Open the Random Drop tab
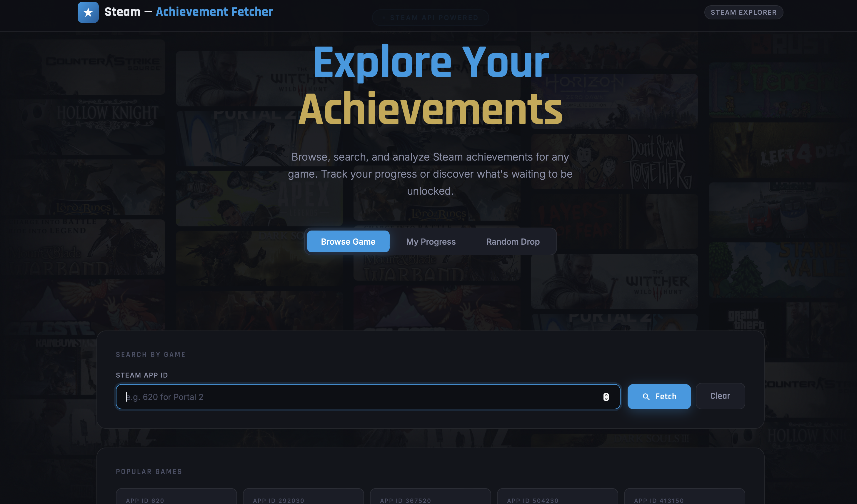 (513, 241)
